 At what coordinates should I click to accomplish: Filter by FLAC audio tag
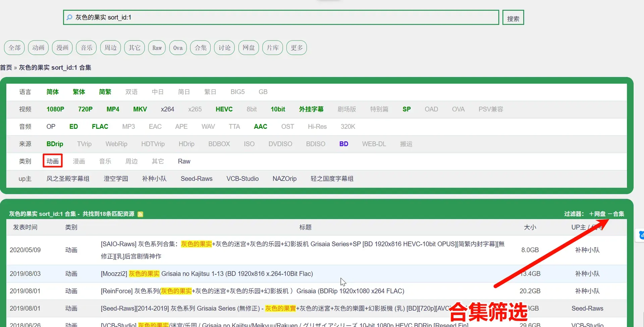(100, 127)
